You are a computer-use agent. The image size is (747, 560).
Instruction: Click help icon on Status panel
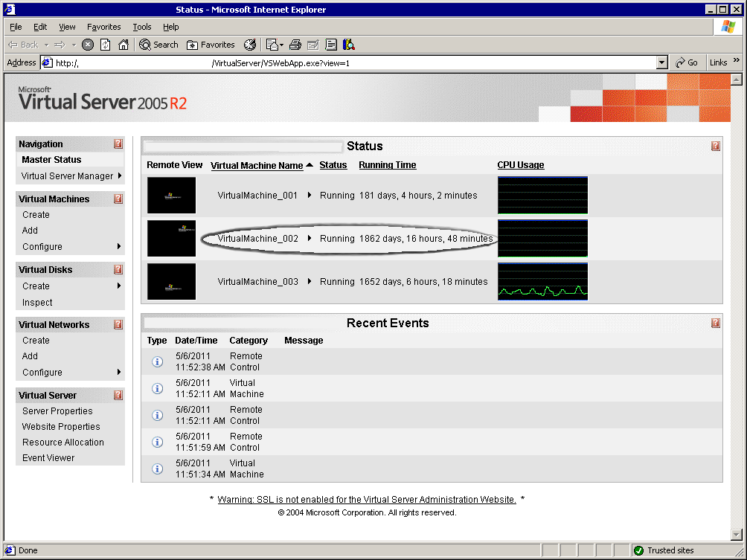(x=715, y=147)
